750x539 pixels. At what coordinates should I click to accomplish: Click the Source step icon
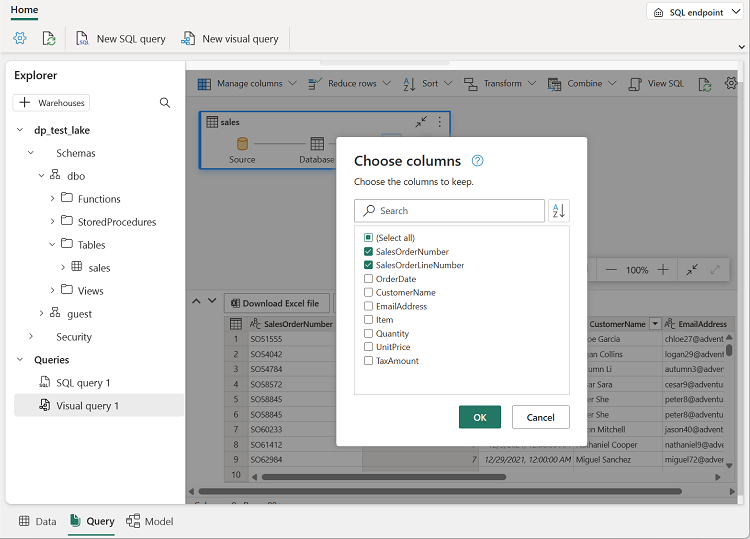243,143
